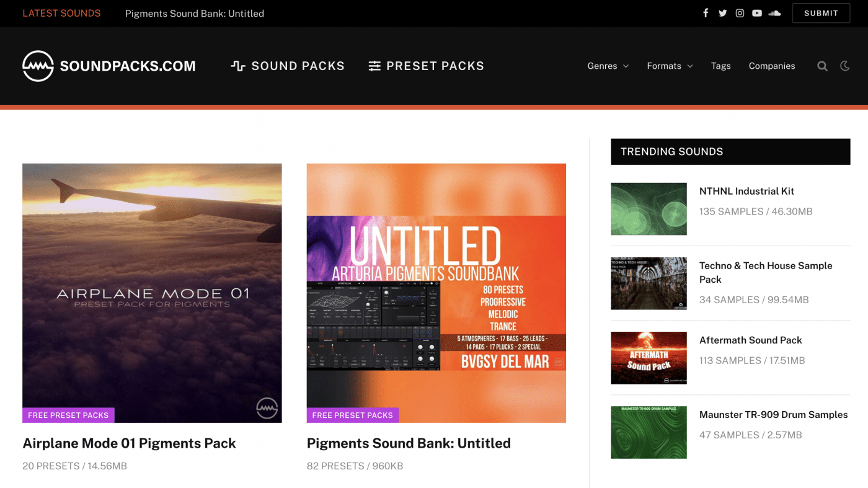Click SOUNDPACKS.COM site name text

pos(128,66)
